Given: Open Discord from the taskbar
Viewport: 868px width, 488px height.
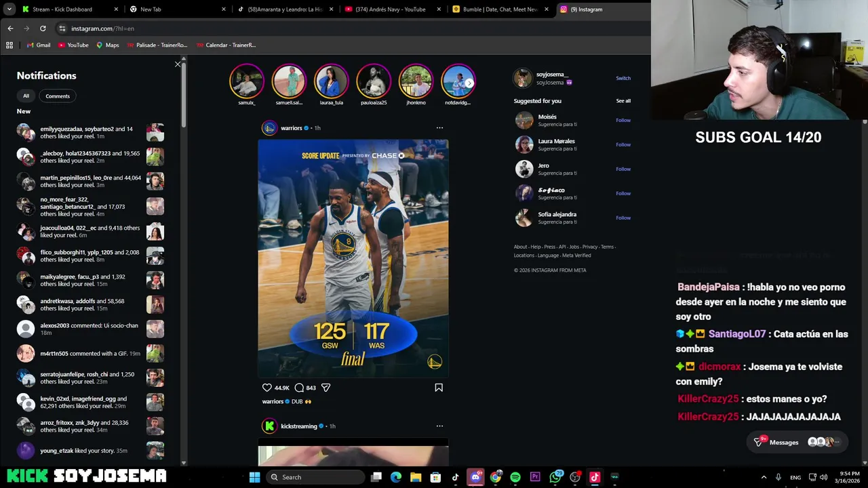Looking at the screenshot, I should (x=475, y=477).
